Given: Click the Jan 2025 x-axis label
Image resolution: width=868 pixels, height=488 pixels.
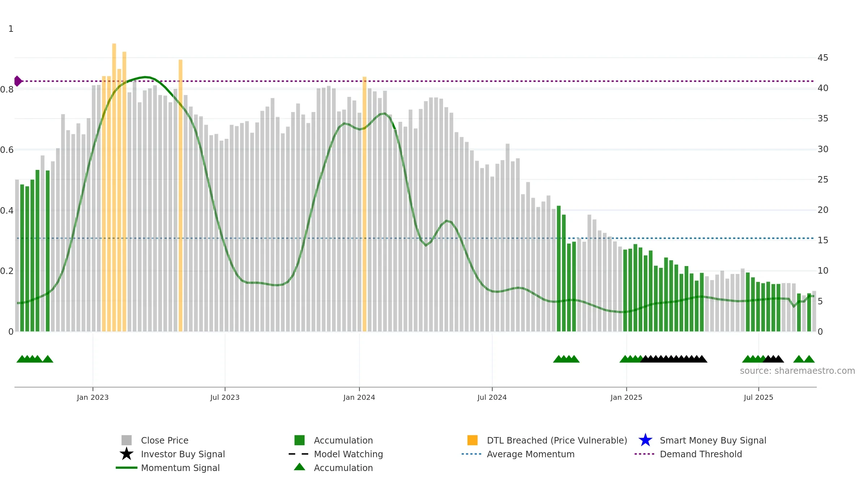Looking at the screenshot, I should (x=626, y=397).
